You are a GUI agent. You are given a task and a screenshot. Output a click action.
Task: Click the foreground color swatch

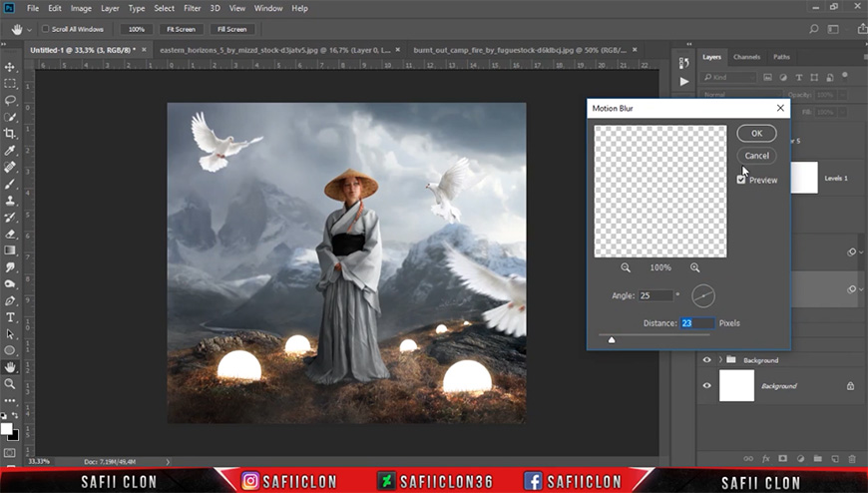coord(6,428)
